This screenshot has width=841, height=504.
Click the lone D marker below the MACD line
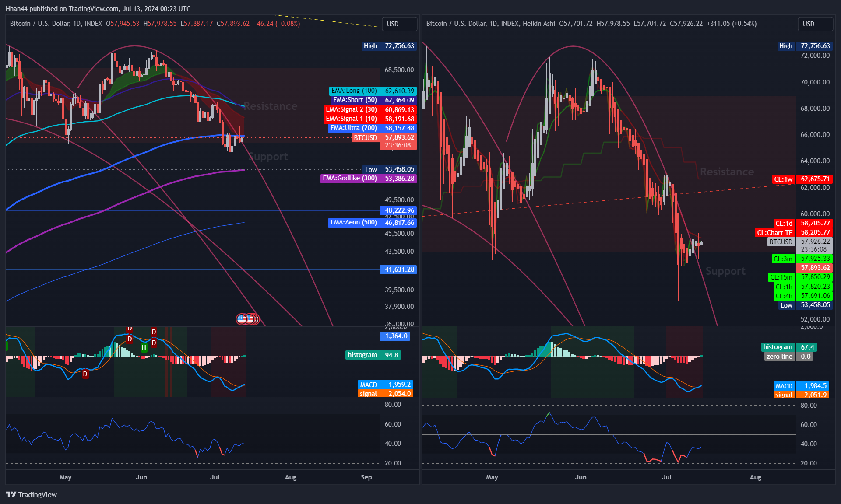click(x=85, y=374)
